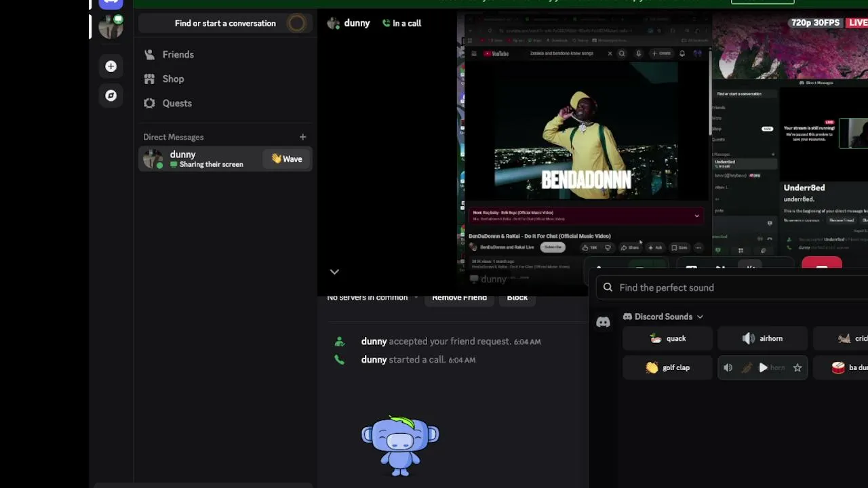868x488 pixels.
Task: Click Share under the YouTube video
Action: click(x=630, y=247)
